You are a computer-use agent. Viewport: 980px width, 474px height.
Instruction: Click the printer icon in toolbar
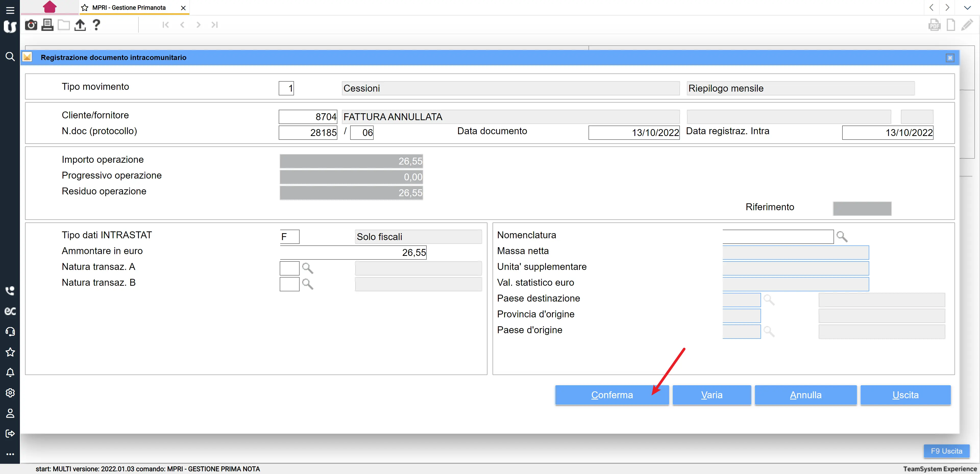coord(47,25)
